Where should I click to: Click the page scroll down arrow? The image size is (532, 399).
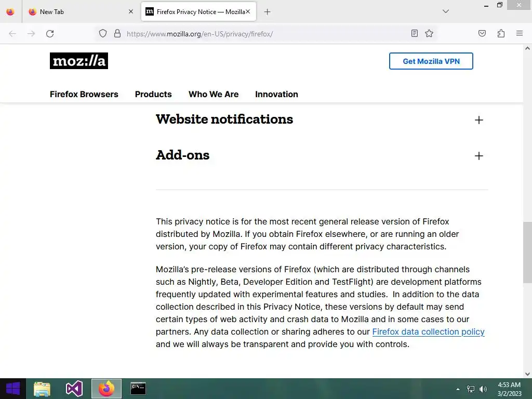pos(527,374)
